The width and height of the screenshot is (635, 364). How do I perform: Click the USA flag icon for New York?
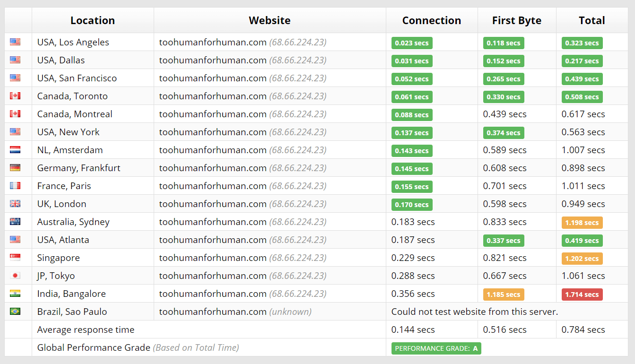coord(15,132)
